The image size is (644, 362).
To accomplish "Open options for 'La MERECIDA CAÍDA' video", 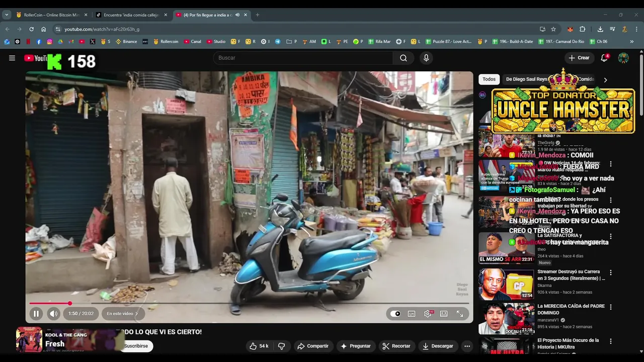I will pos(611,307).
